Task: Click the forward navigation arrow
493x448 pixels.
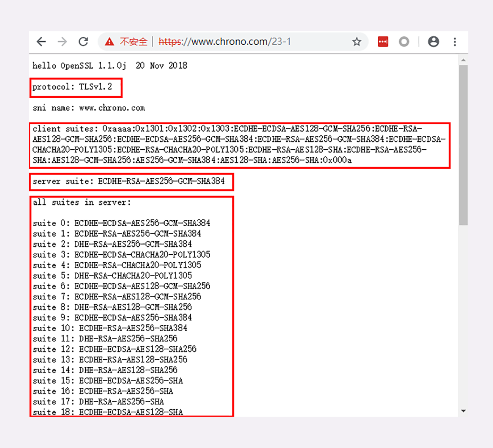Action: click(62, 42)
